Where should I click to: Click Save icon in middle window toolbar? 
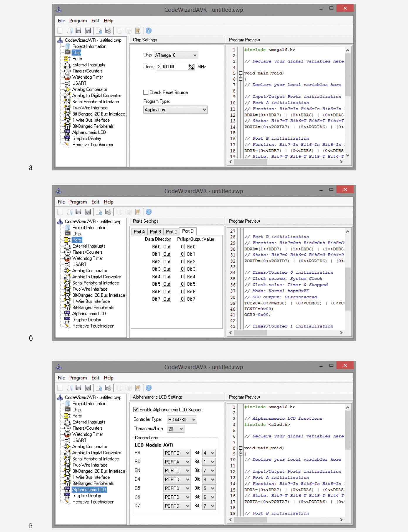[78, 212]
